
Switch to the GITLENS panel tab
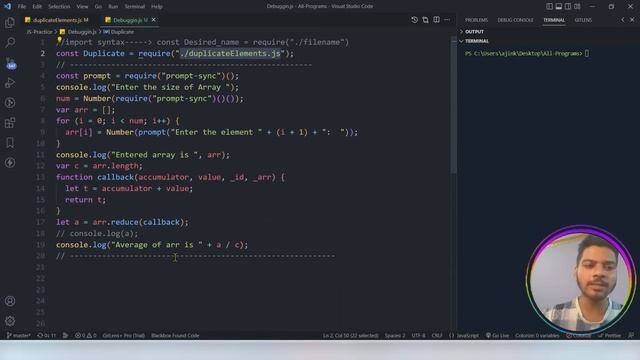[x=583, y=20]
